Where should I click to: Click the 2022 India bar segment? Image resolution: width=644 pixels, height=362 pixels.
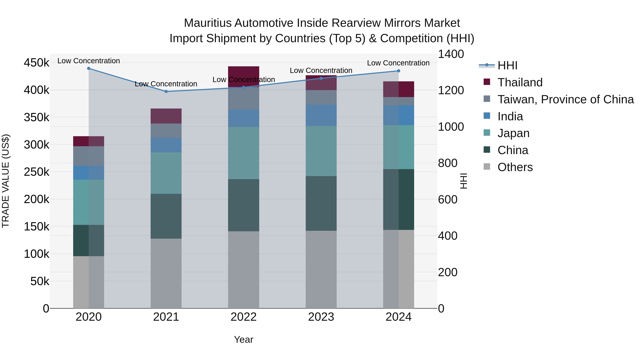point(244,118)
